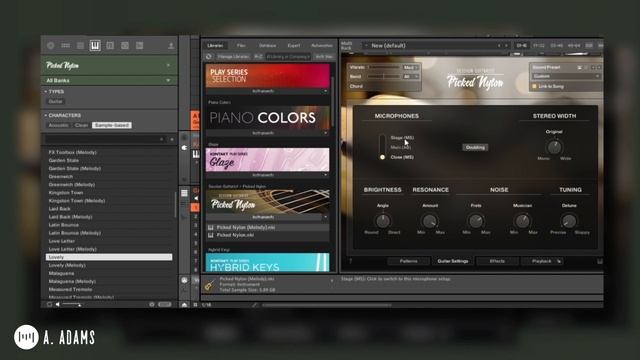Toggle the Sample-Based character tag
This screenshot has height=360, width=640.
[x=111, y=125]
